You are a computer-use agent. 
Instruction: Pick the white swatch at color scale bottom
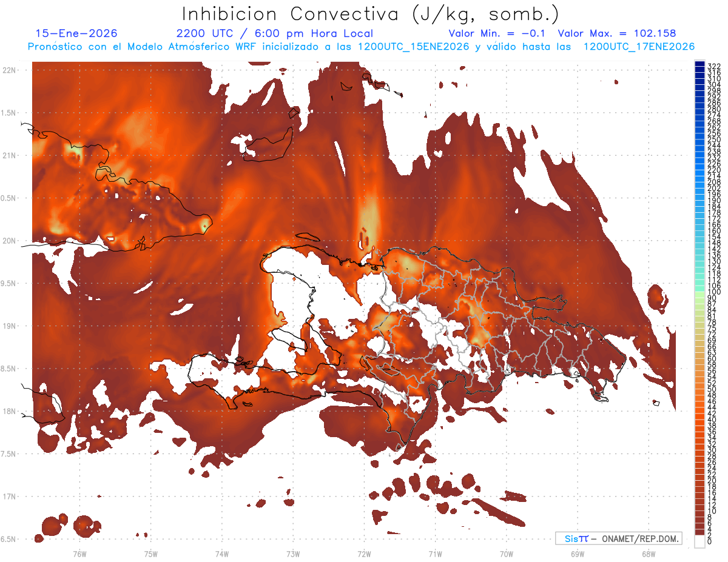point(699,541)
